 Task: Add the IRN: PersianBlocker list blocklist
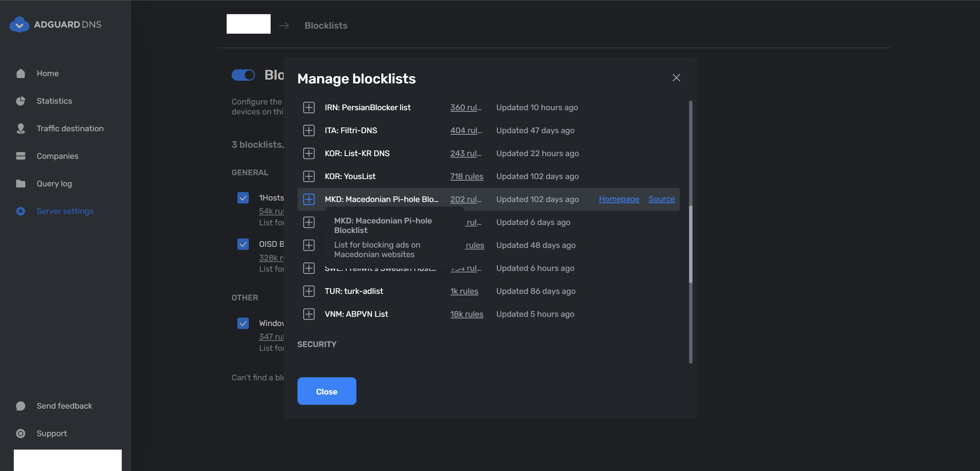(x=309, y=107)
